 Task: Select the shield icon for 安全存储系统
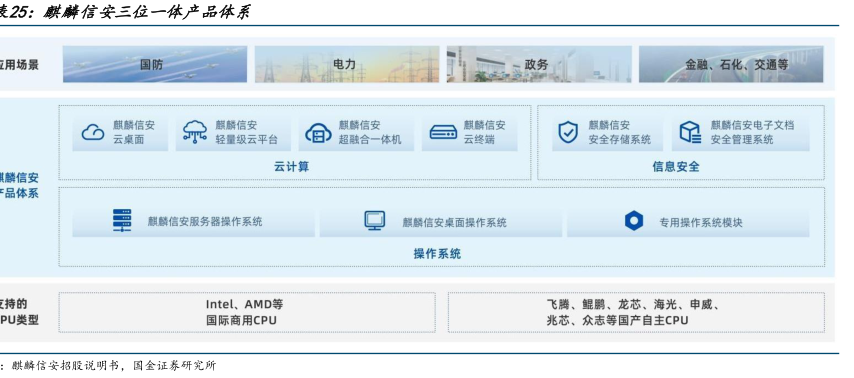[x=568, y=132]
